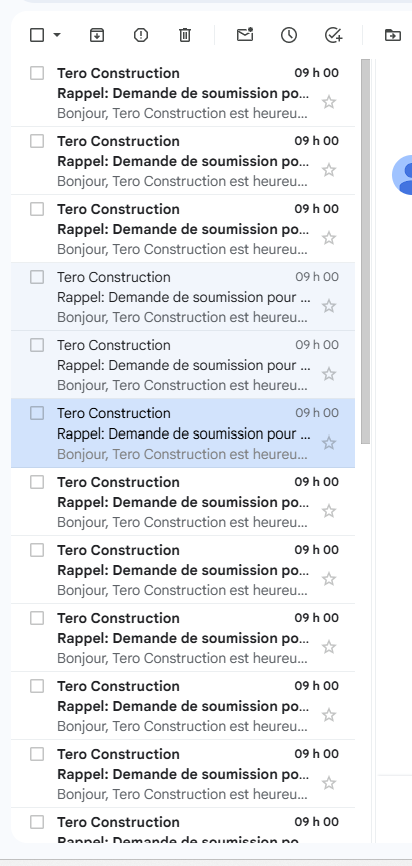Viewport: 412px width, 866px height.
Task: Open the last fully visible Tero email
Action: tap(183, 774)
